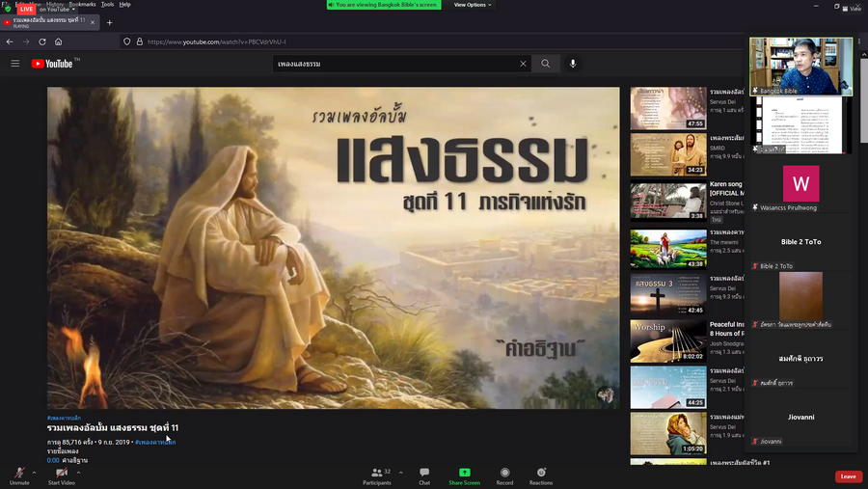Leave the Zoom meeting
The width and height of the screenshot is (868, 489).
coord(848,476)
